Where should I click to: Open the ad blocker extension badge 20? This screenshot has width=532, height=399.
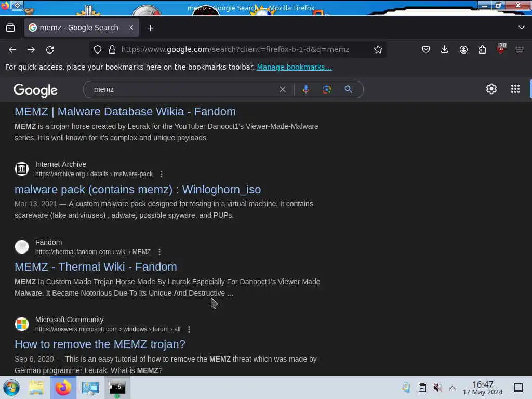(501, 48)
